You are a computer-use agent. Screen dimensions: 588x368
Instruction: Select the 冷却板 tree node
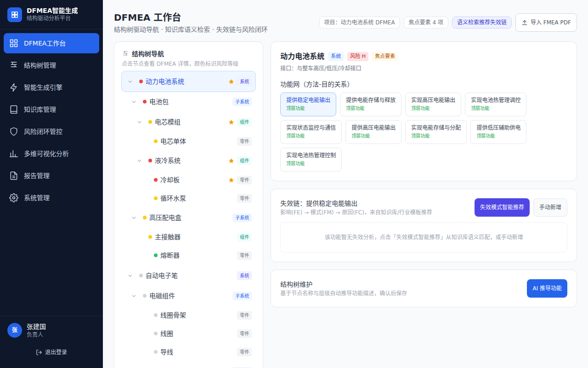tap(188, 180)
